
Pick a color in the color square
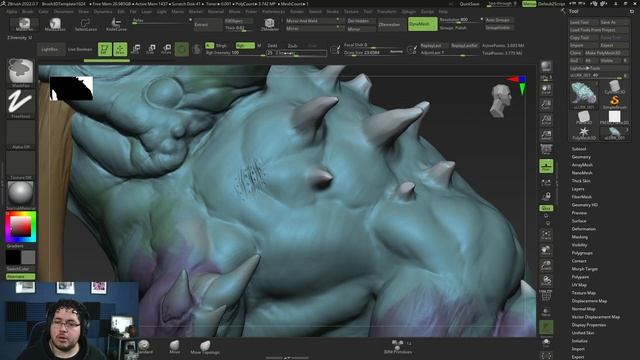point(20,226)
